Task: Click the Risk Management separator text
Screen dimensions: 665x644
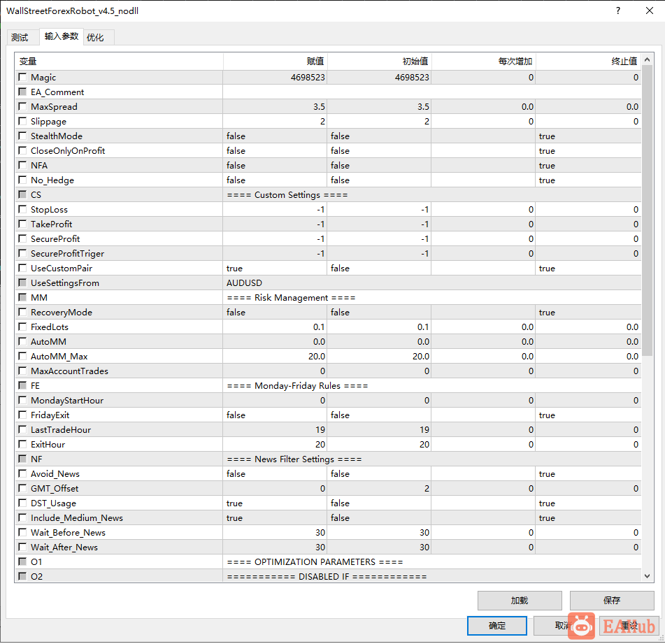Action: click(291, 298)
